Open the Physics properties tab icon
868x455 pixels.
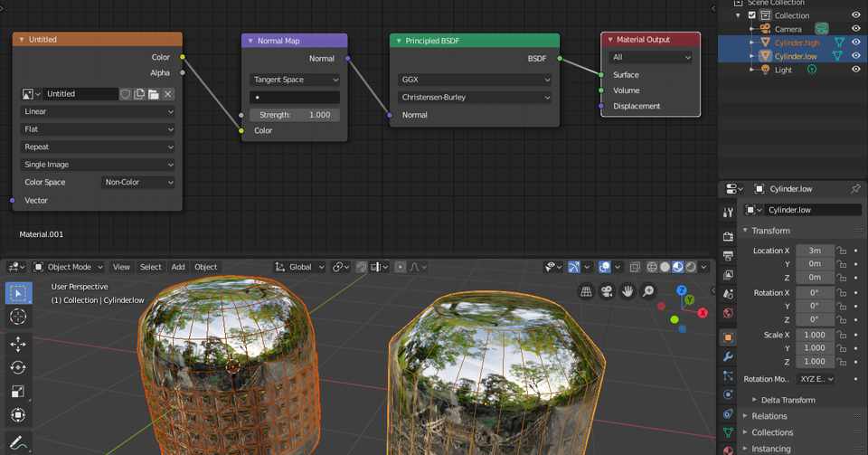click(x=728, y=395)
